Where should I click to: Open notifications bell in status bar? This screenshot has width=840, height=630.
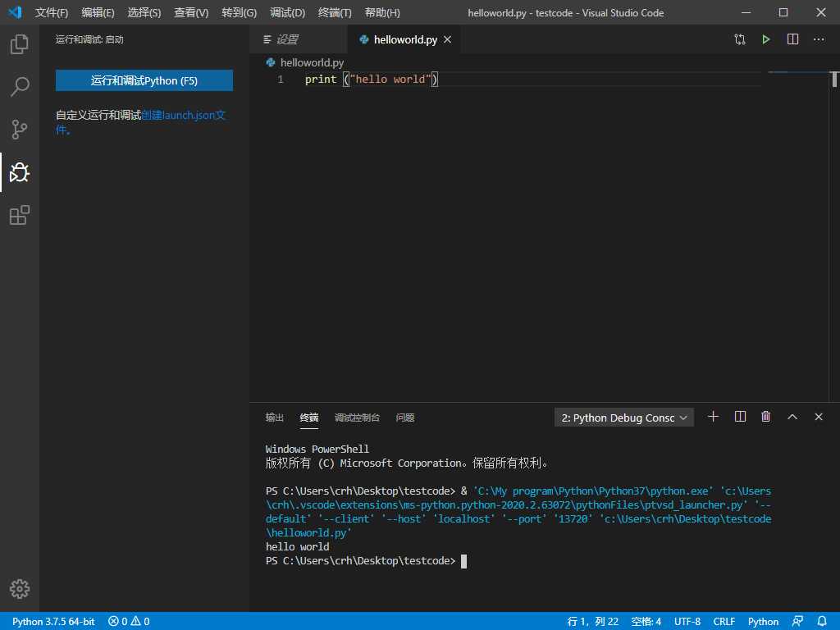click(x=822, y=621)
